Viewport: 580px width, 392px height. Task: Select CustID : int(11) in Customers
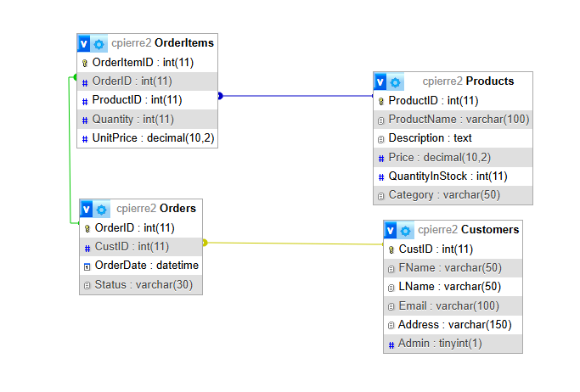coord(453,249)
